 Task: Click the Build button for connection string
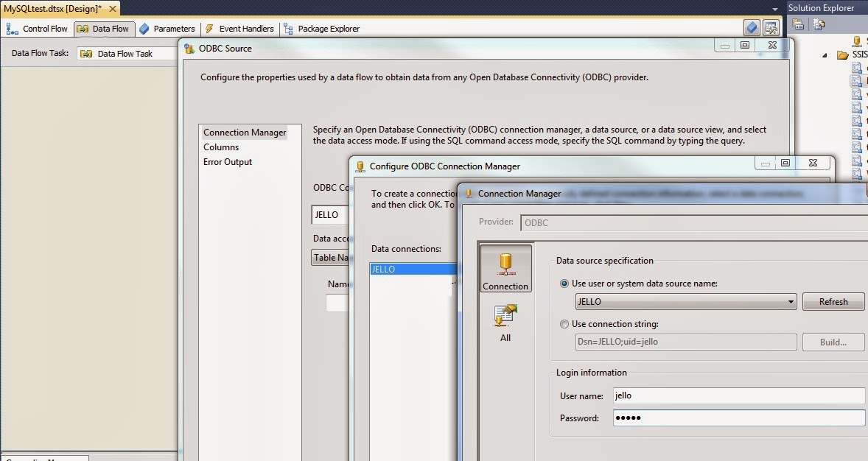[833, 342]
